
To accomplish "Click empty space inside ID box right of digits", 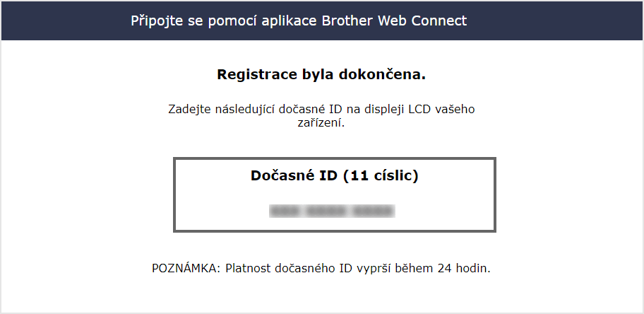I will click(445, 211).
